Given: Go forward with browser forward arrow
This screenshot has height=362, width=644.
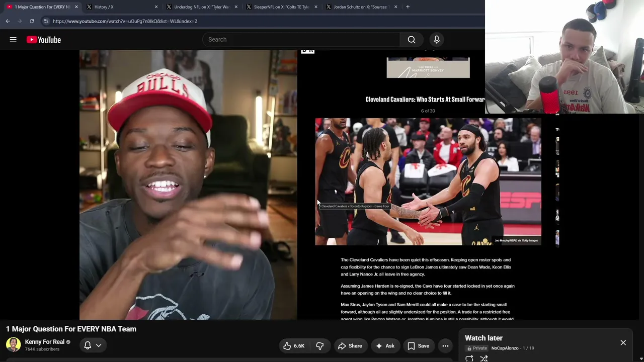Looking at the screenshot, I should 20,21.
